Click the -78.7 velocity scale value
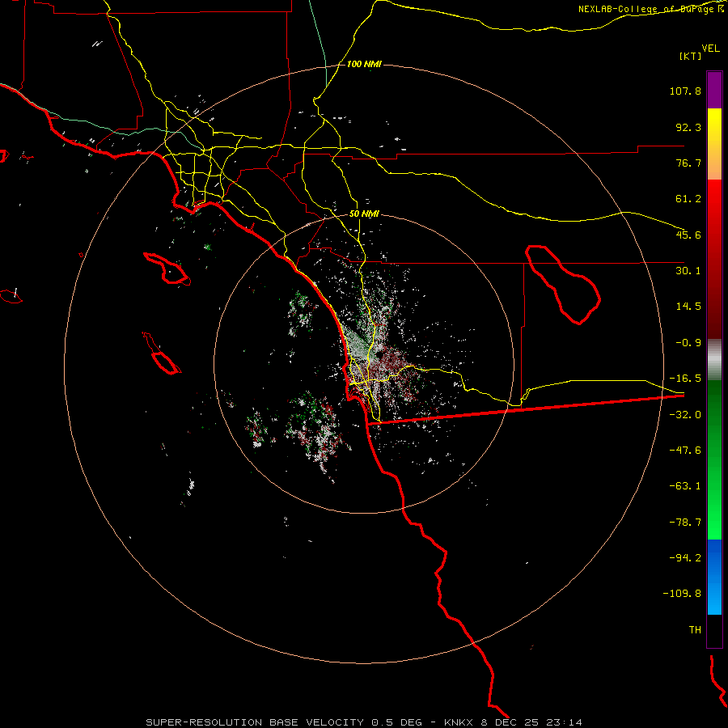This screenshot has height=728, width=728. [x=685, y=523]
